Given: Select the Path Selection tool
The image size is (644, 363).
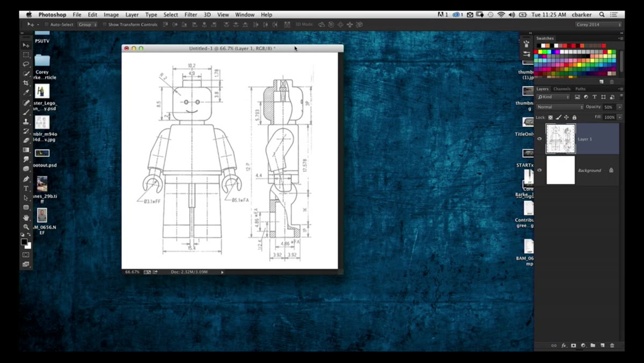Looking at the screenshot, I should coord(26,198).
